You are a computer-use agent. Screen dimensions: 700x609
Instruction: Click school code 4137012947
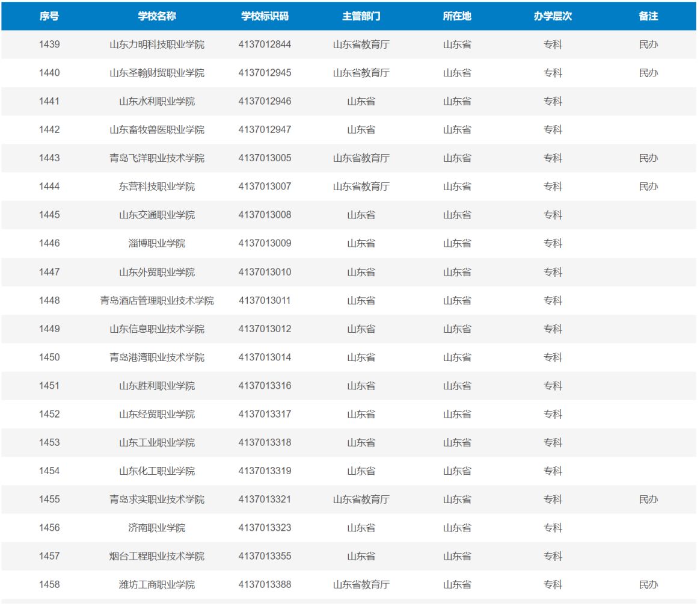tap(265, 129)
